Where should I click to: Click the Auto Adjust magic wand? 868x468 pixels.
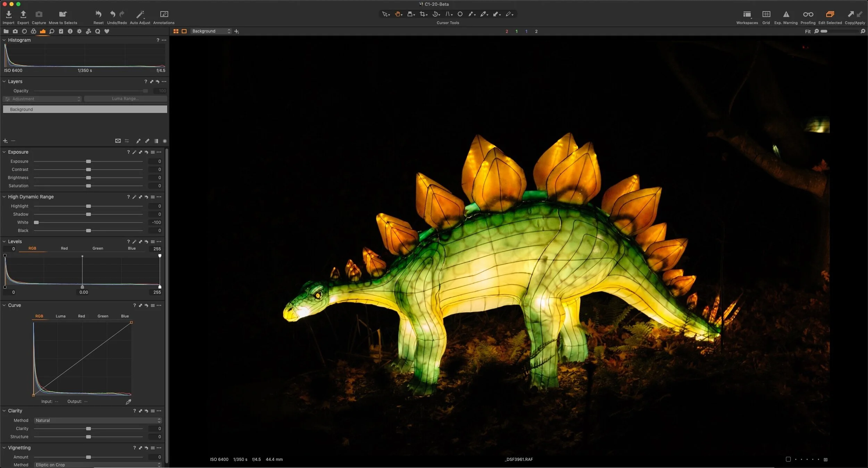click(140, 14)
